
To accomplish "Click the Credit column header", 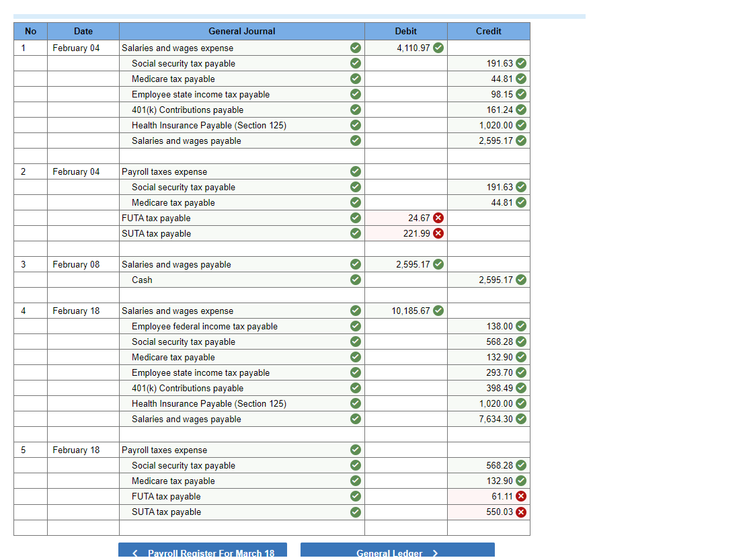I will (x=489, y=31).
